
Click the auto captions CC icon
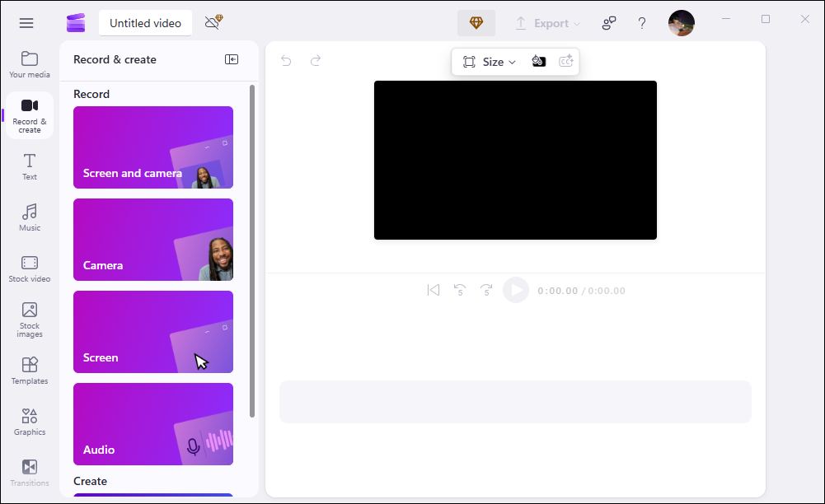click(x=566, y=61)
